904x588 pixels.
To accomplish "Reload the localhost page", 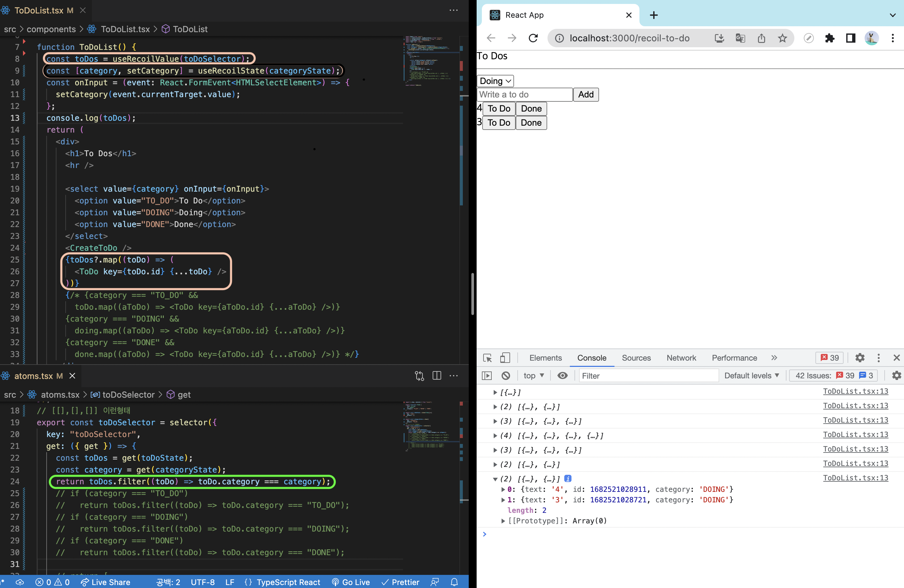I will [533, 38].
